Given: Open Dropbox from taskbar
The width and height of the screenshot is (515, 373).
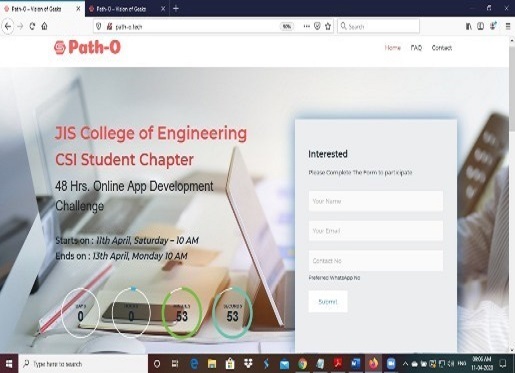Looking at the screenshot, I should click(248, 364).
